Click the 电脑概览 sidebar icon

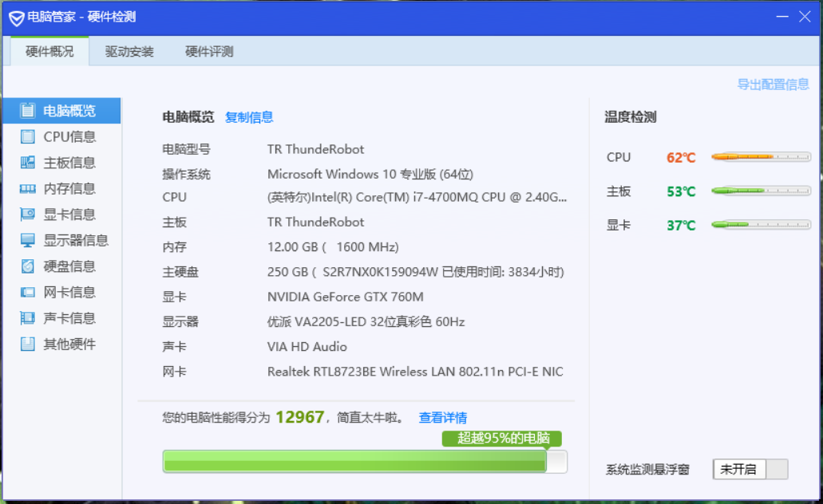(27, 111)
